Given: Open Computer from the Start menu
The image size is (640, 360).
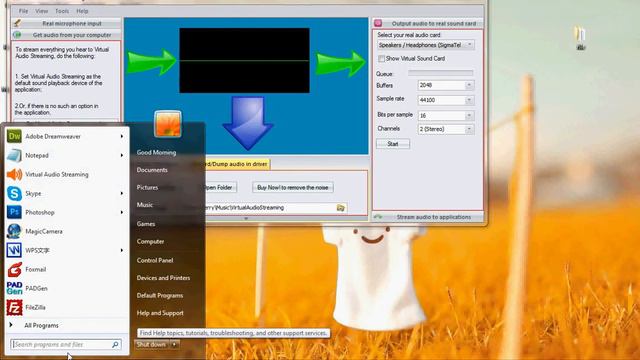Looking at the screenshot, I should point(151,241).
